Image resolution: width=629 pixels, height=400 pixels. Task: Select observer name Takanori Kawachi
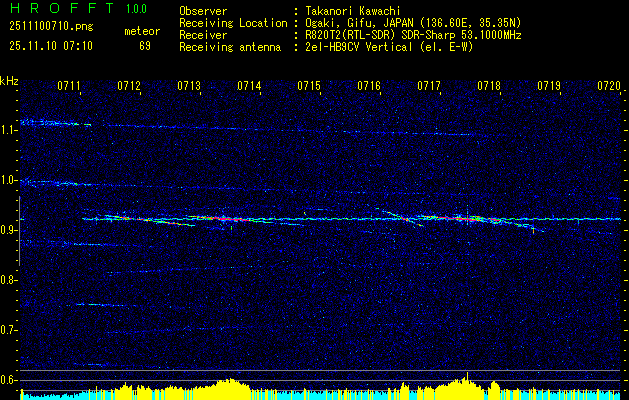click(353, 11)
